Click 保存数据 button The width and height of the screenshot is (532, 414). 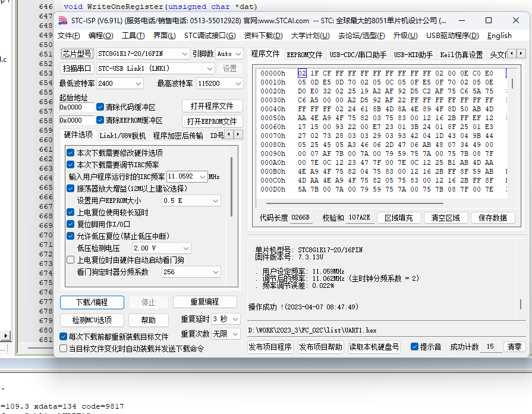[x=493, y=218]
